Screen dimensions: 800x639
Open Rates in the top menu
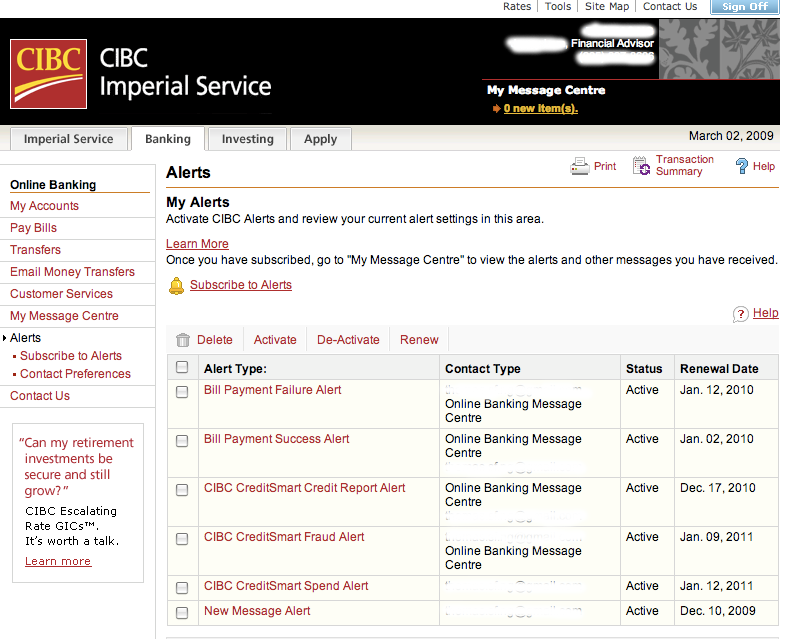pos(517,7)
